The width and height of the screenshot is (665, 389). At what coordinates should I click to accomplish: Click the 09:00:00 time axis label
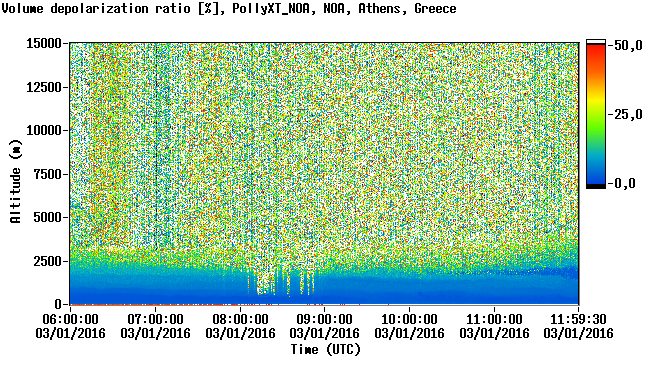click(324, 319)
